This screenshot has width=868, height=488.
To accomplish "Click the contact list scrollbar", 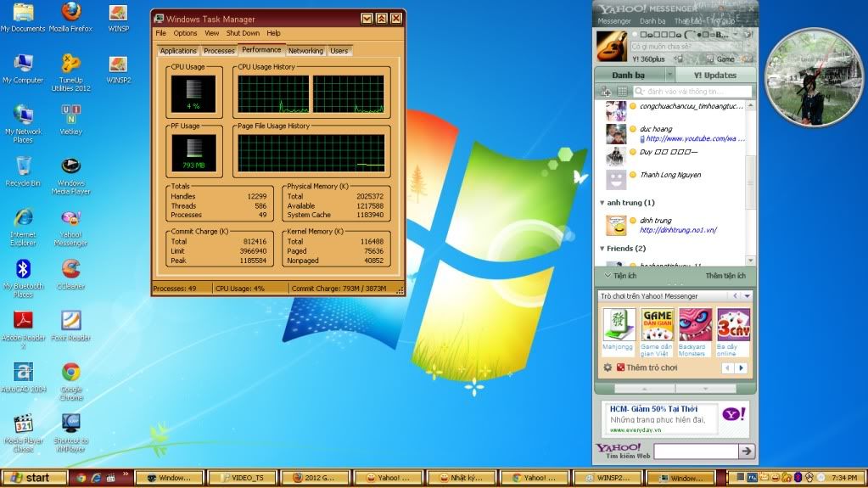I will (x=751, y=182).
